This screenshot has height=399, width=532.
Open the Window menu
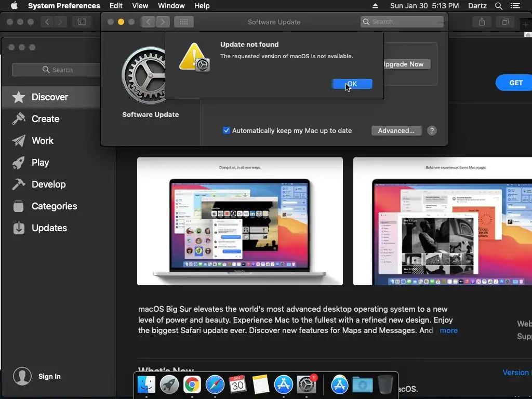(x=171, y=6)
